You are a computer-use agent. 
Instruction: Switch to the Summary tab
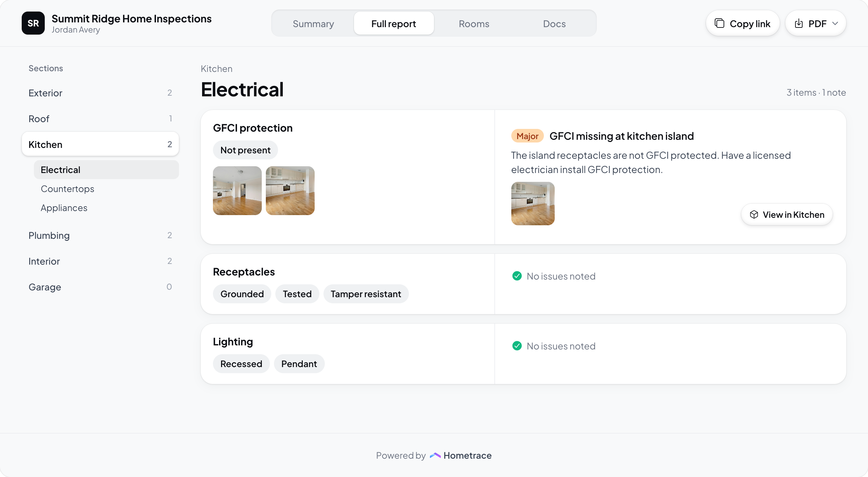click(313, 23)
